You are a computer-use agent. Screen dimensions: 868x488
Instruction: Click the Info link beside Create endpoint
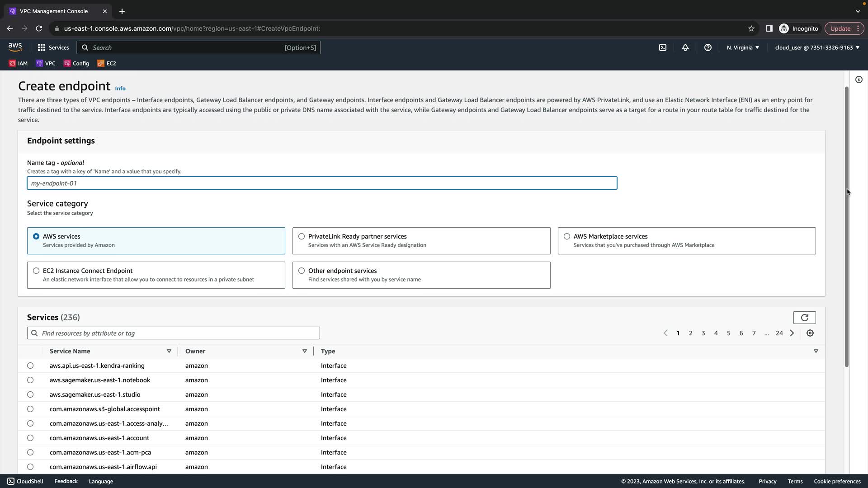click(120, 89)
